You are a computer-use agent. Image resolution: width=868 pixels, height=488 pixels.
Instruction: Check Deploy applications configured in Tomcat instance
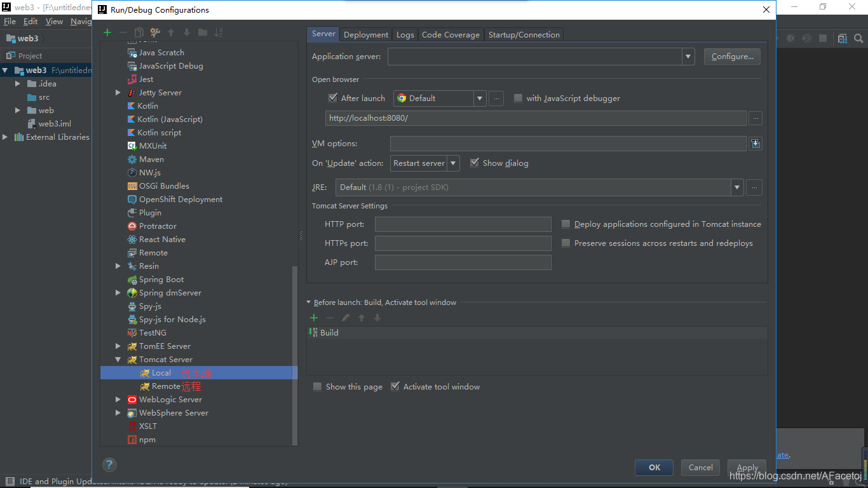pos(566,224)
